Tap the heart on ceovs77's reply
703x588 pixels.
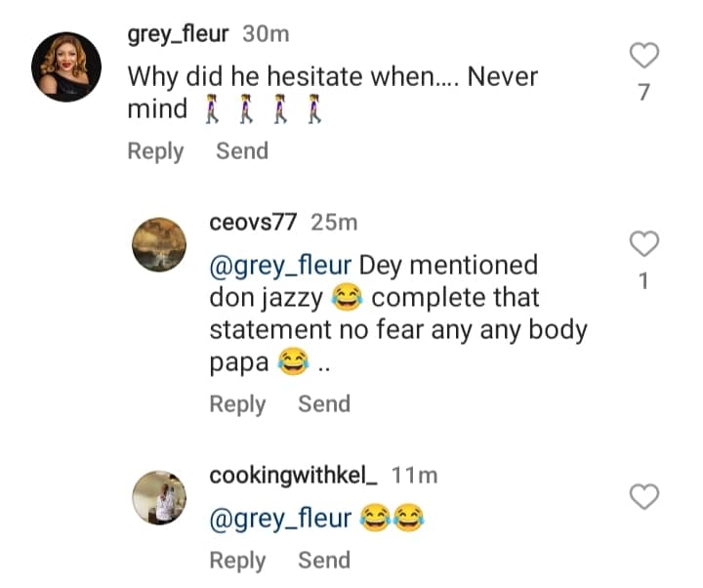(644, 243)
